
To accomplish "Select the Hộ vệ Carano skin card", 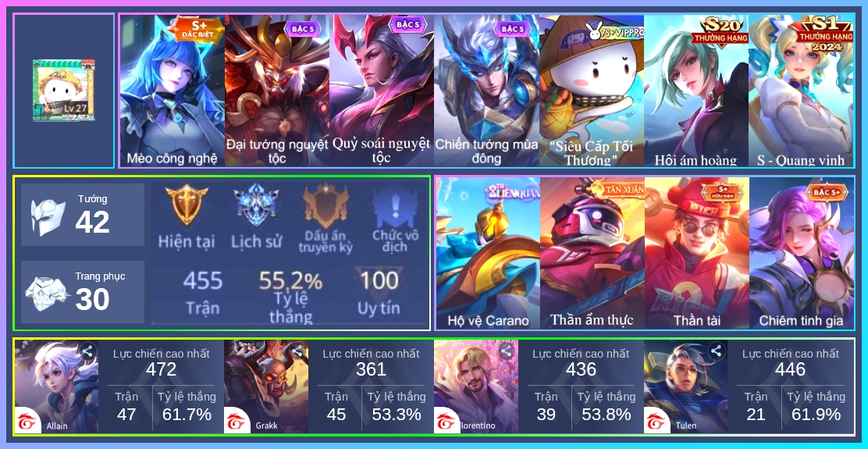I will (x=489, y=253).
